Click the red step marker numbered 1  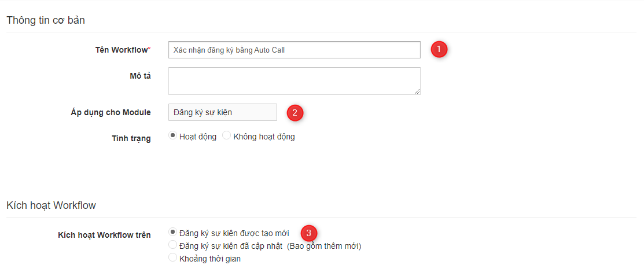click(x=439, y=50)
